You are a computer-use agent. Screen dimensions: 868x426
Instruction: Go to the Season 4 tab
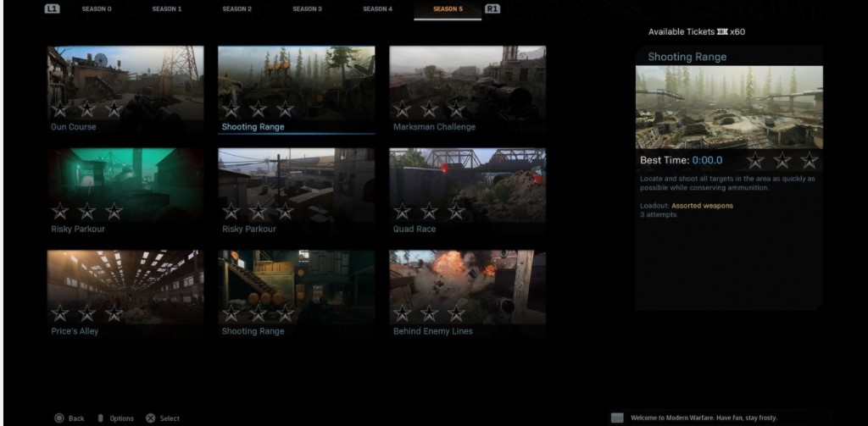pyautogui.click(x=377, y=8)
